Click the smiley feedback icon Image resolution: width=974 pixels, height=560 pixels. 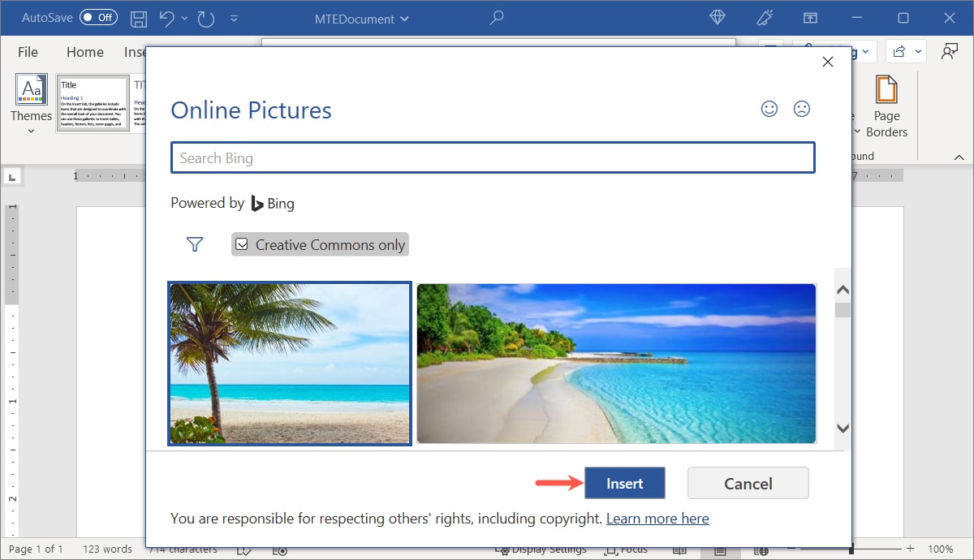coord(769,108)
